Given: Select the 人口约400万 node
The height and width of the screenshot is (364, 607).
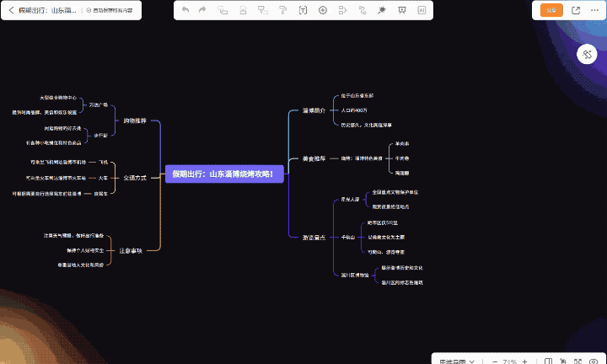Looking at the screenshot, I should coord(354,110).
